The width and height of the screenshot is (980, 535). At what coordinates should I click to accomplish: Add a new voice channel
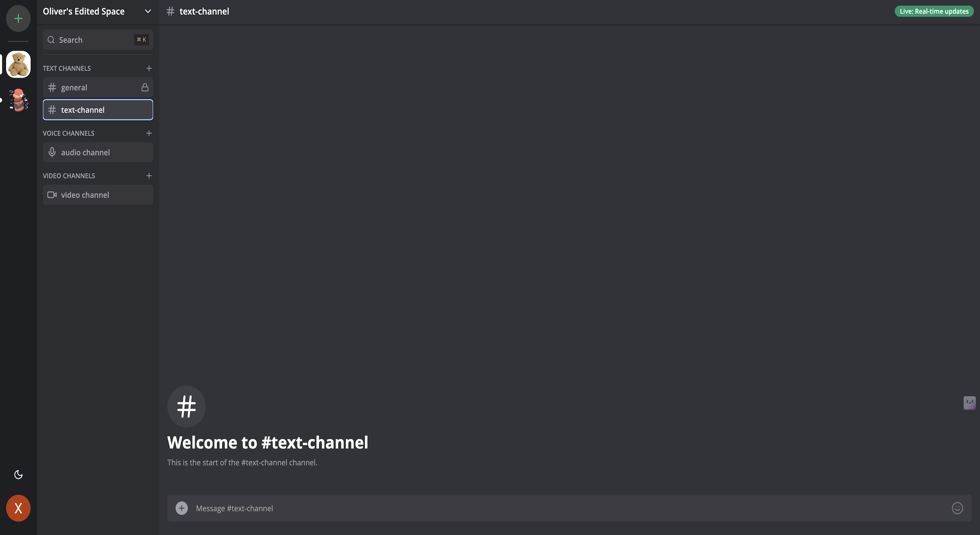click(x=149, y=133)
